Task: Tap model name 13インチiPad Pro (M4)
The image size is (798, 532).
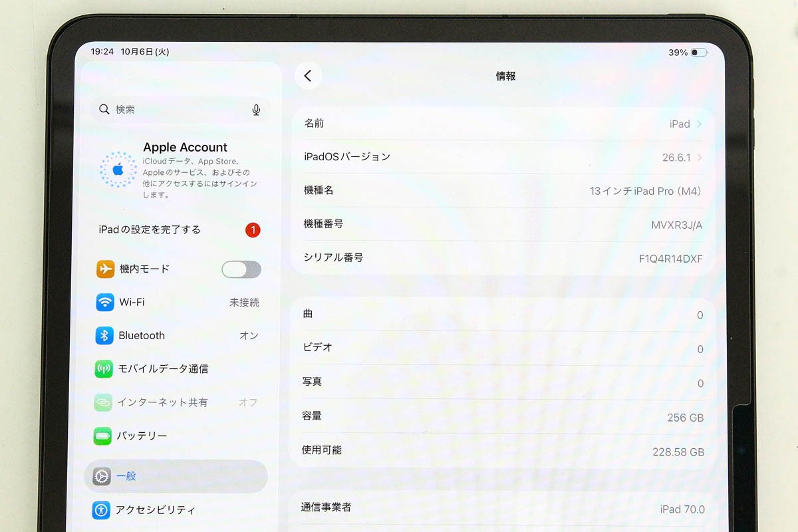Action: (x=646, y=191)
